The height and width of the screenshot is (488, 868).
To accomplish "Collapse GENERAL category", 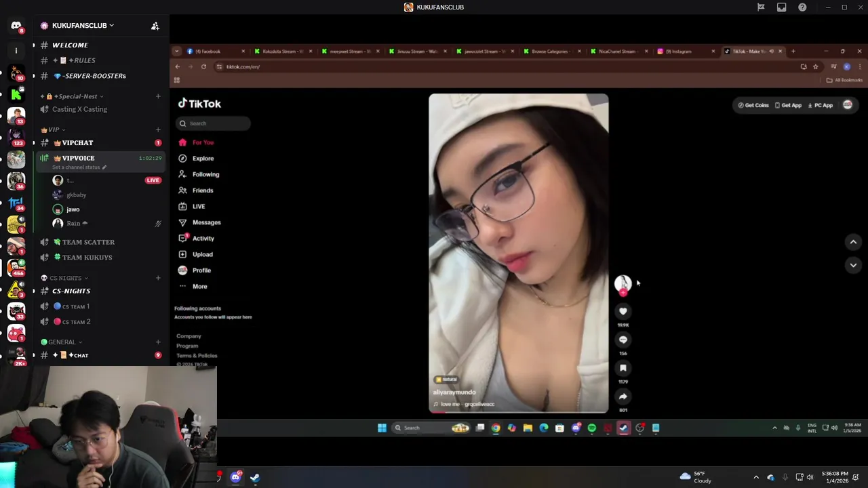I will click(61, 342).
